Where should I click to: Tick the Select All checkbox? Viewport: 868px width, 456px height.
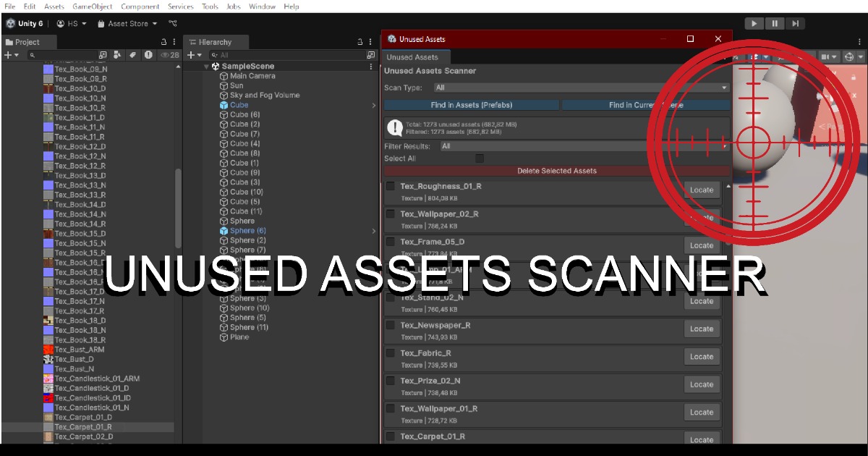point(480,159)
